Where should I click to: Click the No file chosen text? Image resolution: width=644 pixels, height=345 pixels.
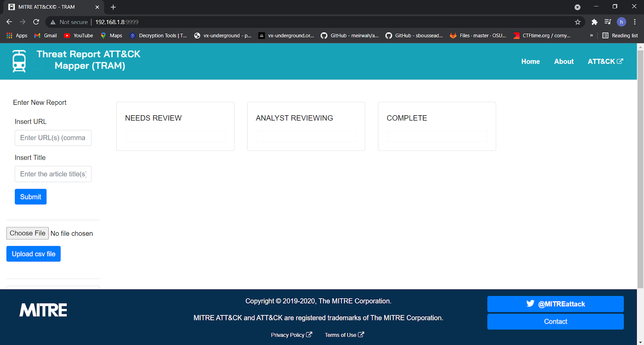coord(72,233)
